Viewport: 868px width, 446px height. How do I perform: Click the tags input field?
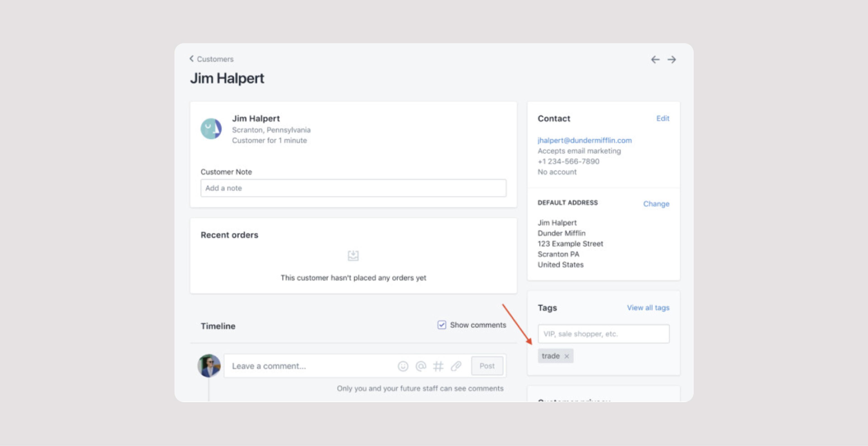(x=603, y=334)
